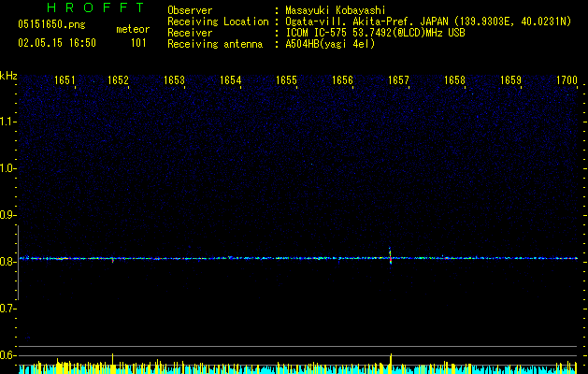Click the 0.6 kHz frequency label

[x=7, y=355]
